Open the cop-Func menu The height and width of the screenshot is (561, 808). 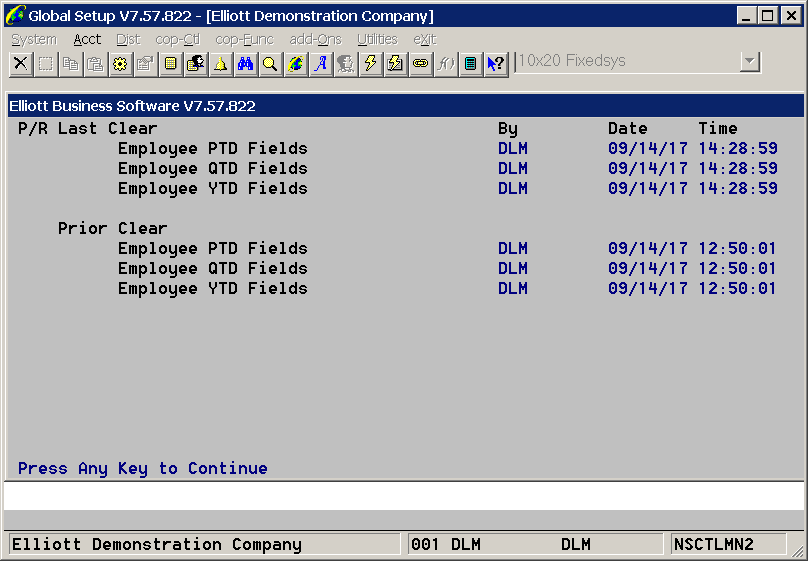[x=244, y=40]
